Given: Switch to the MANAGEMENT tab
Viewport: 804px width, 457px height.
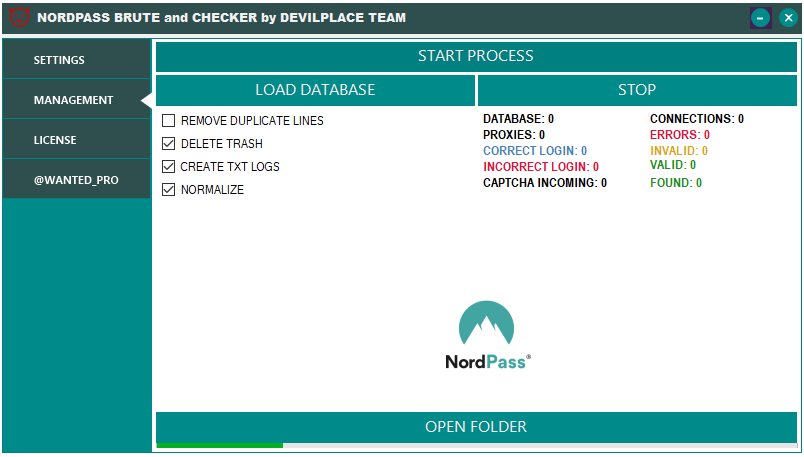Looking at the screenshot, I should (x=76, y=100).
